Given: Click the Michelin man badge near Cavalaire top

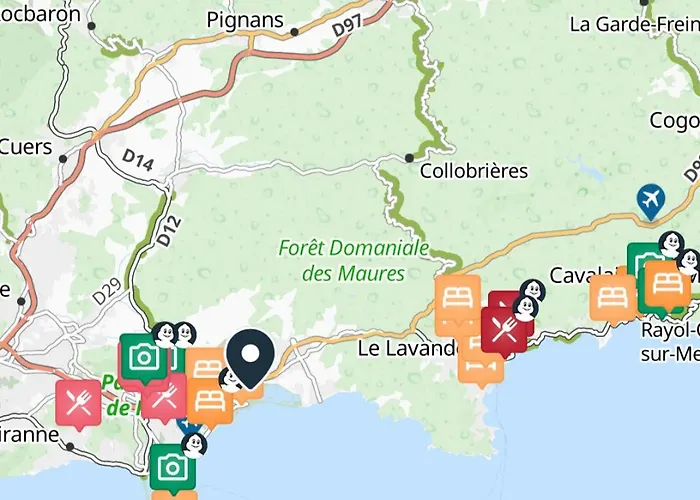Looking at the screenshot, I should tap(671, 244).
